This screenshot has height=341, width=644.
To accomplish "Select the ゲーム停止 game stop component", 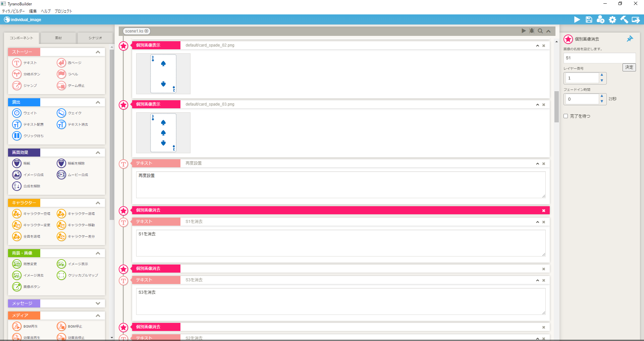I will [71, 86].
